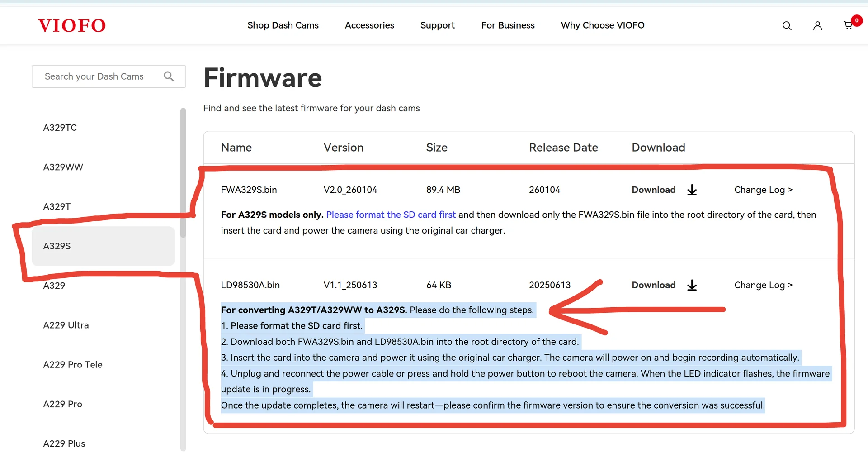Open the Accessories menu
The image size is (868, 472).
pyautogui.click(x=369, y=25)
